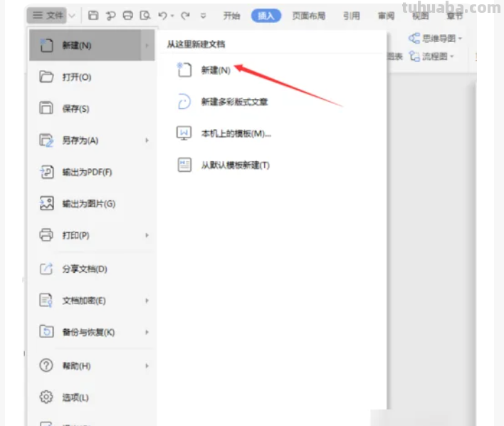Select 保存(S) in the file menu

point(92,108)
